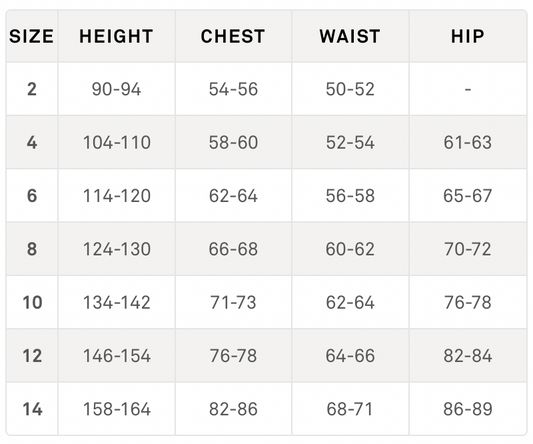Select the HIP column header

click(468, 36)
